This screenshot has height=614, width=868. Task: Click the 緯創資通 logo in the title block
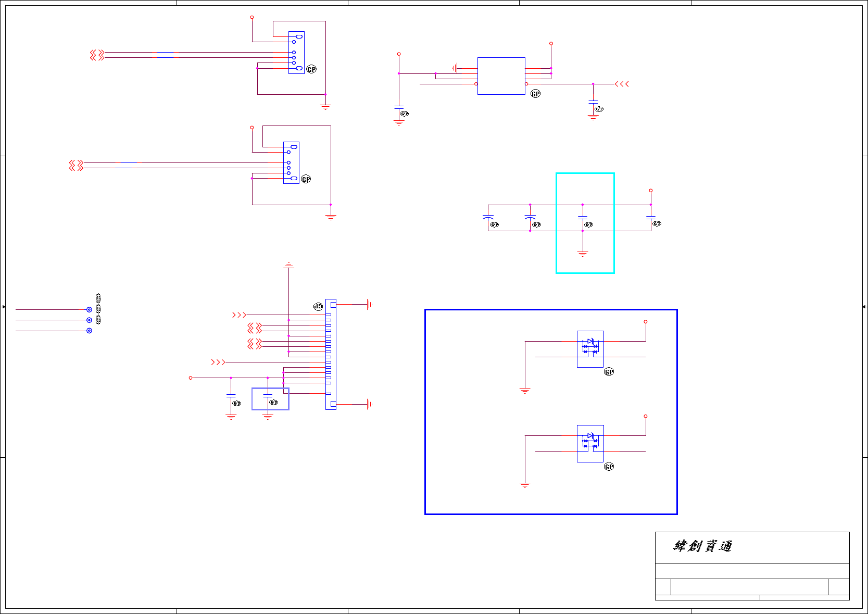(703, 546)
